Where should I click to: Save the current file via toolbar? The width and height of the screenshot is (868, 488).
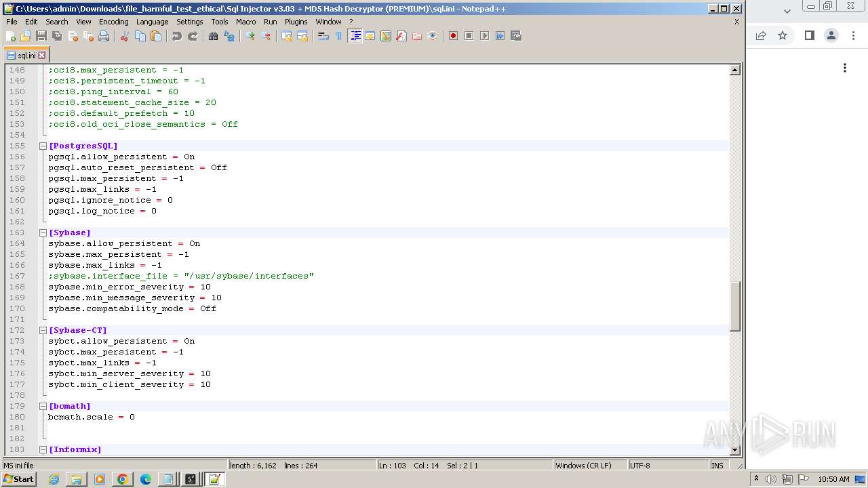(x=41, y=36)
